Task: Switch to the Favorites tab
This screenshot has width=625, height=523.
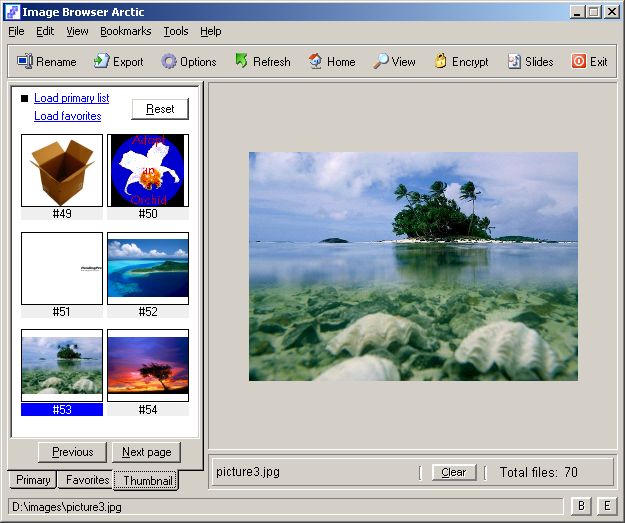Action: pos(87,480)
